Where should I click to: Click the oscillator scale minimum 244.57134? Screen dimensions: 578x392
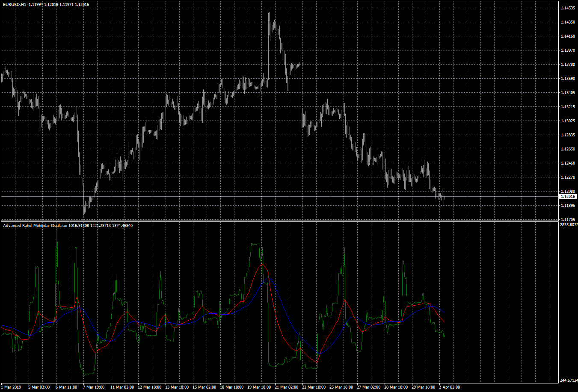569,380
